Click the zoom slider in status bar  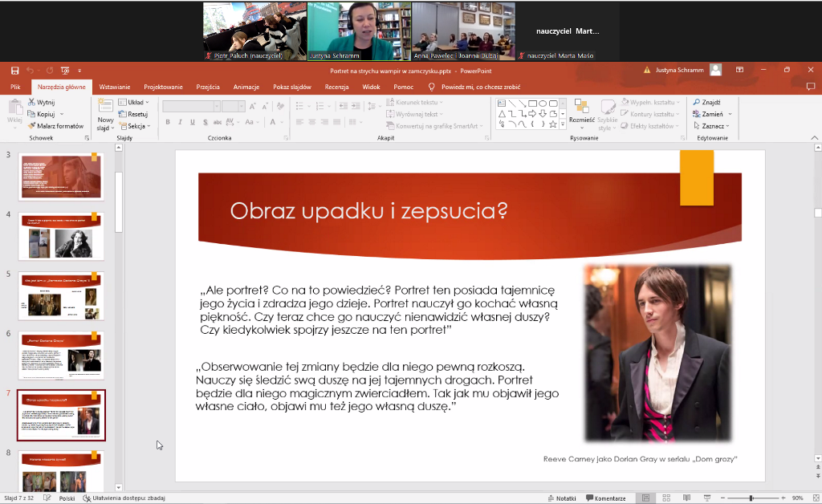point(751,498)
